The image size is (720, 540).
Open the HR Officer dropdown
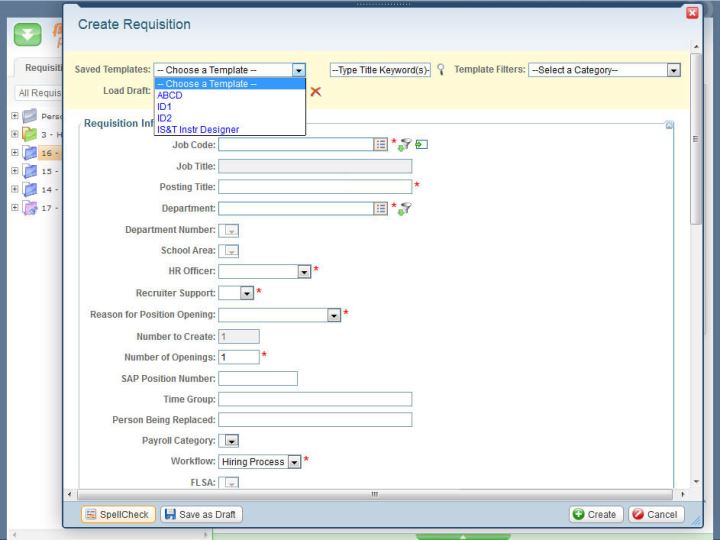pos(304,271)
